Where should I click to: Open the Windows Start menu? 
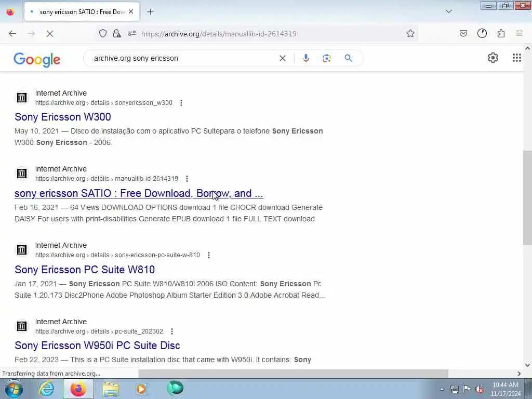(14, 389)
